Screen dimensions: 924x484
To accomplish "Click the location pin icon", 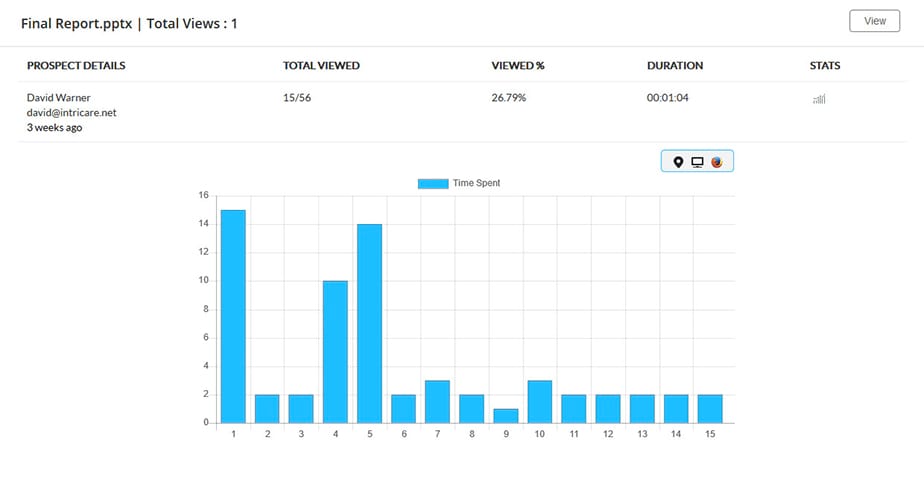I will pyautogui.click(x=678, y=162).
